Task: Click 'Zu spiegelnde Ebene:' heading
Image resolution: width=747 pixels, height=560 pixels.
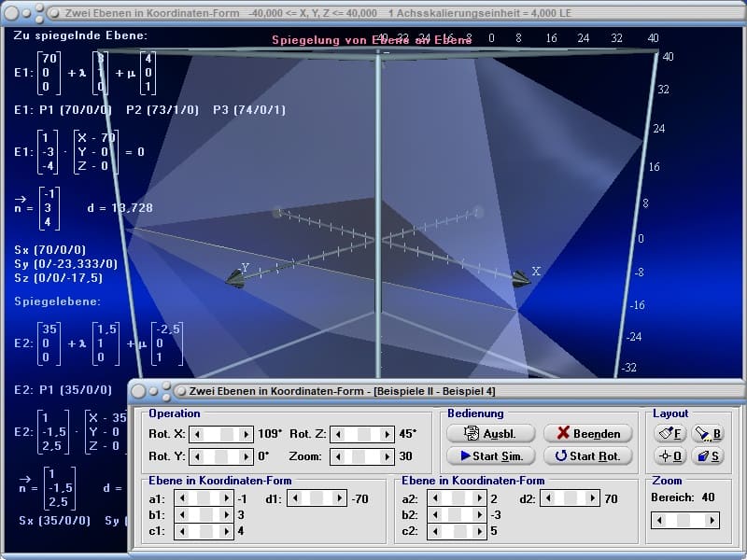Action: pyautogui.click(x=80, y=35)
